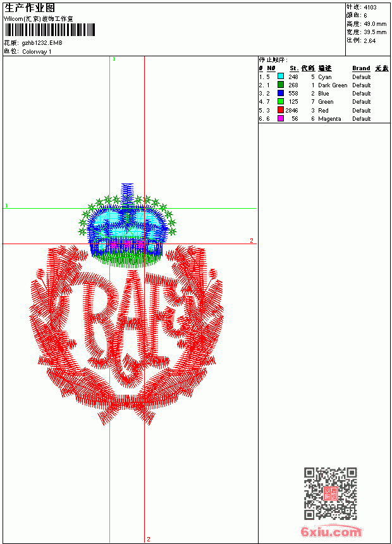This screenshot has height=544, width=392.
Task: Click the red wreath embroidery lettering
Action: 127,336
